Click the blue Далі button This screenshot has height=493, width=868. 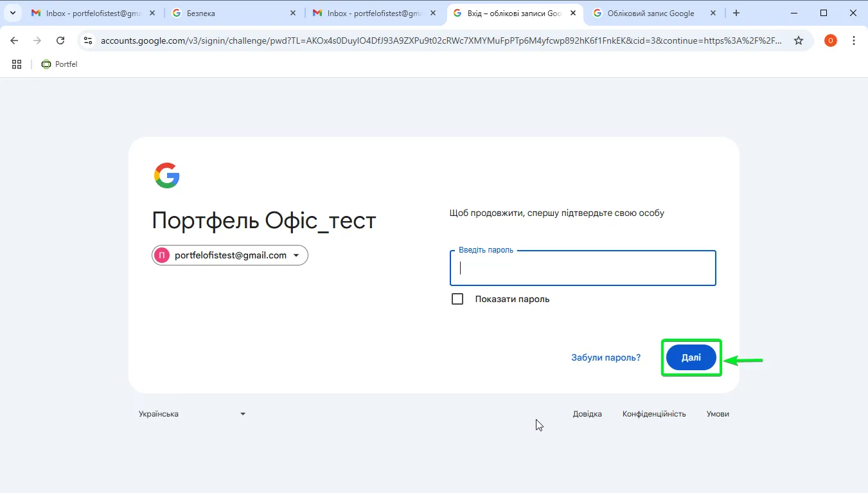coord(691,357)
